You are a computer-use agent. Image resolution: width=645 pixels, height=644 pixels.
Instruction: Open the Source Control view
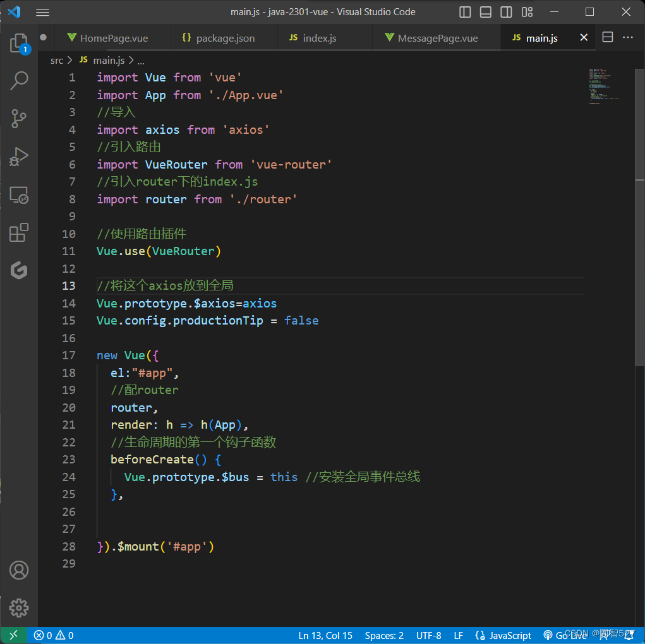pos(19,119)
